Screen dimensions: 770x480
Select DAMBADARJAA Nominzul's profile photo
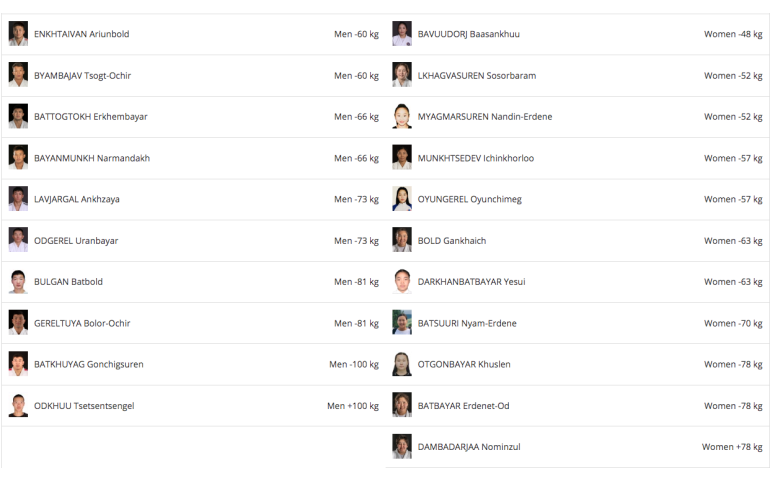[x=402, y=447]
